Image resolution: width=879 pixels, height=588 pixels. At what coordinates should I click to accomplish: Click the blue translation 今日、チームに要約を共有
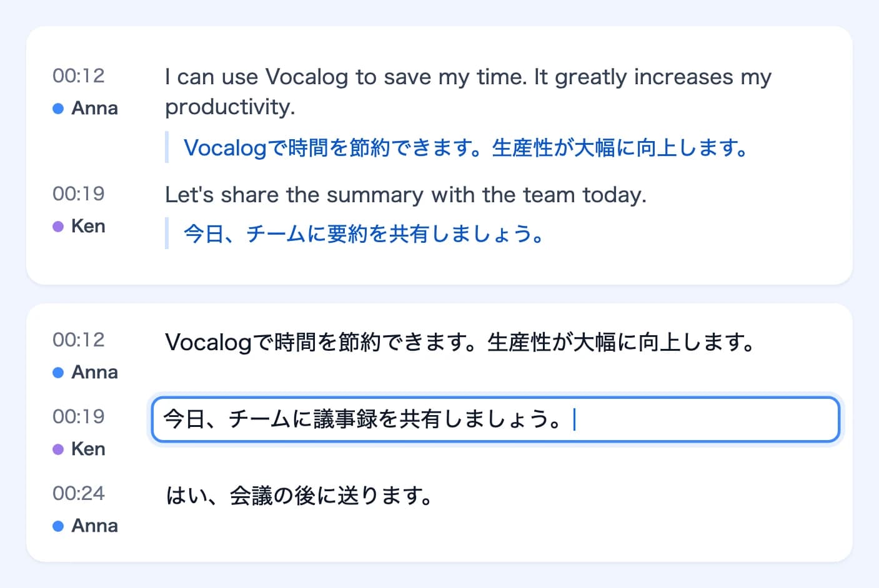pos(364,234)
